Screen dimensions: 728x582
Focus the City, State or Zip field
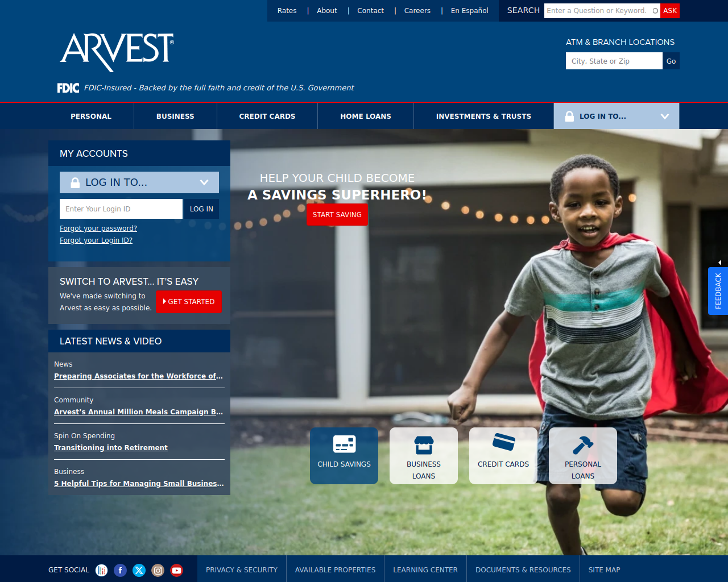[x=614, y=61]
